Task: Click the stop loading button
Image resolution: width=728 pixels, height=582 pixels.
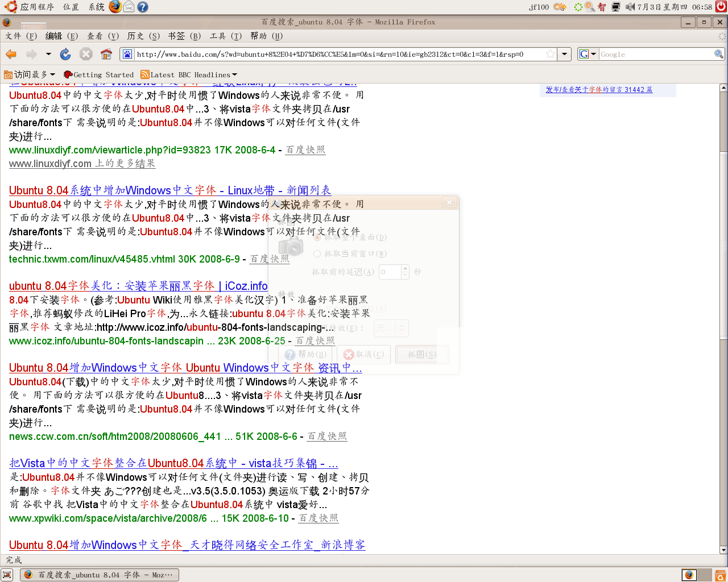Action: (x=86, y=54)
